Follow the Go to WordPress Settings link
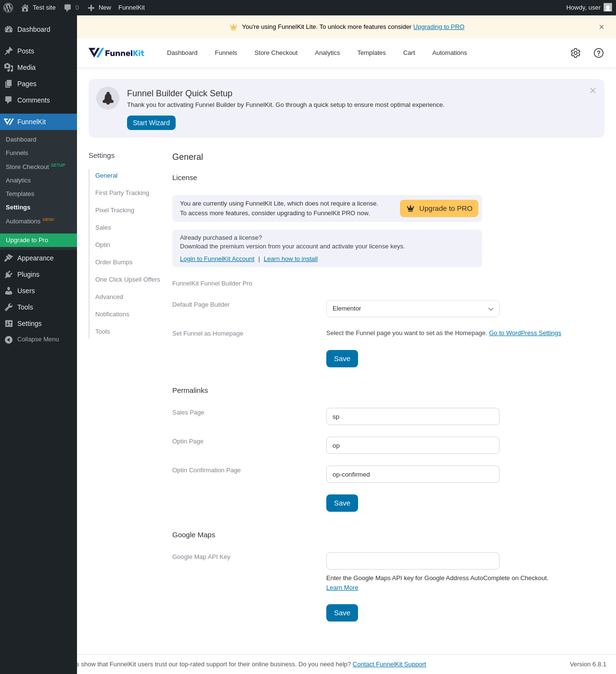Viewport: 616px width, 674px height. [x=525, y=333]
